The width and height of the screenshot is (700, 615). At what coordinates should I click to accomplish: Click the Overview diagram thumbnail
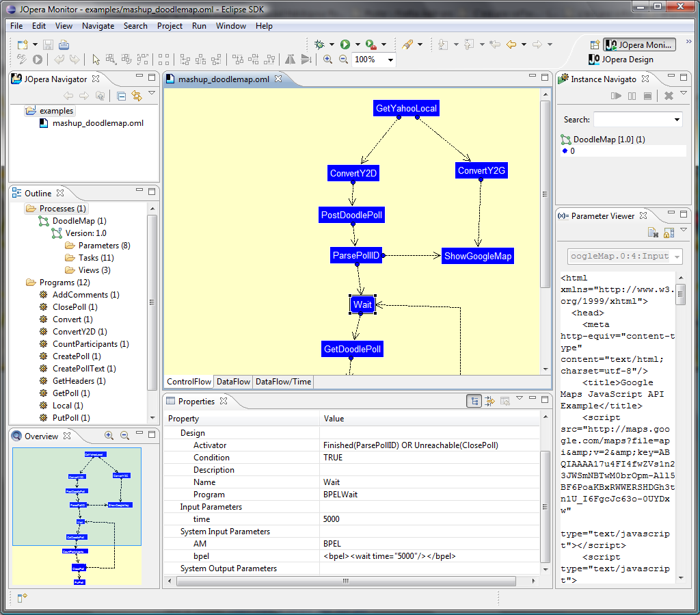[x=77, y=516]
